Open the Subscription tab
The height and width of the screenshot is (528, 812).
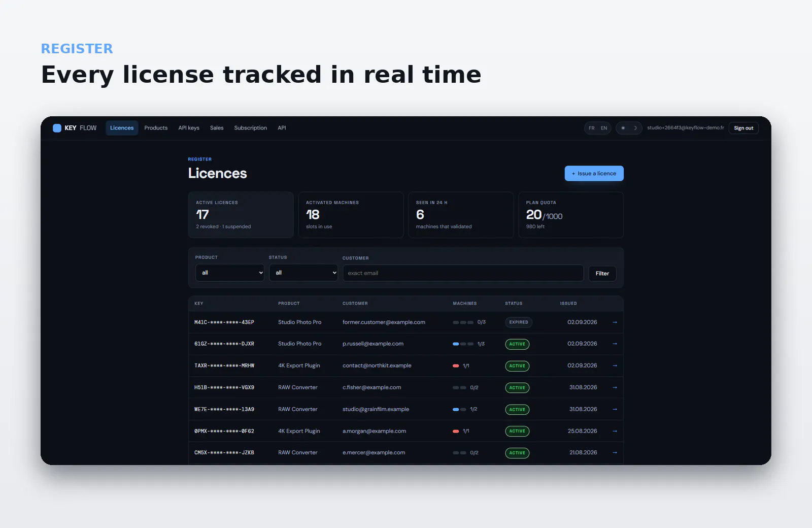click(250, 128)
